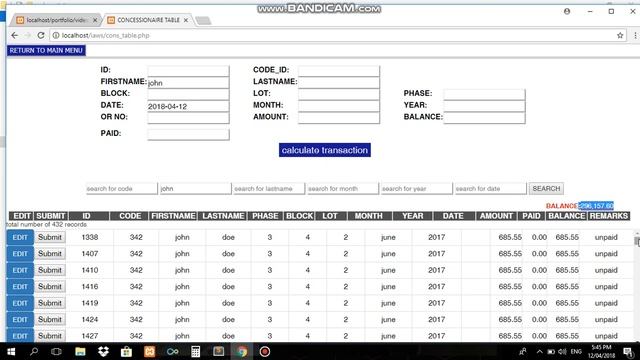Open the action center notification icon
Viewport: 640px width, 360px height.
click(629, 352)
